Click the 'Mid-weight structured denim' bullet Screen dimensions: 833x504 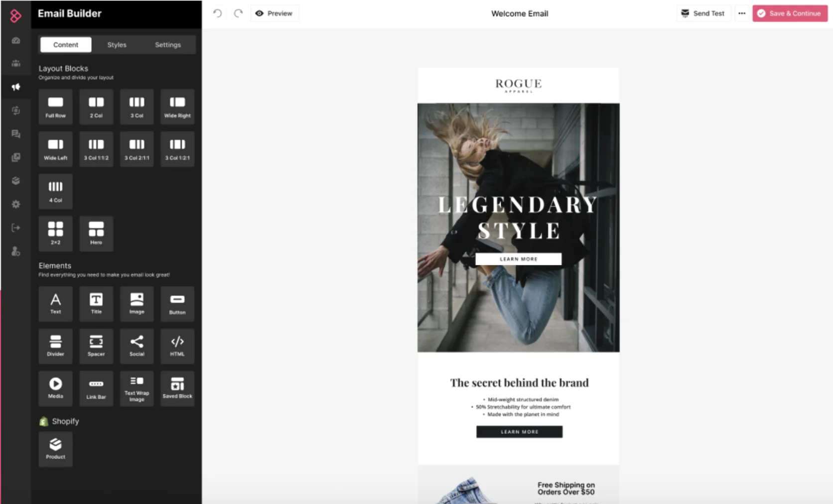(x=523, y=399)
